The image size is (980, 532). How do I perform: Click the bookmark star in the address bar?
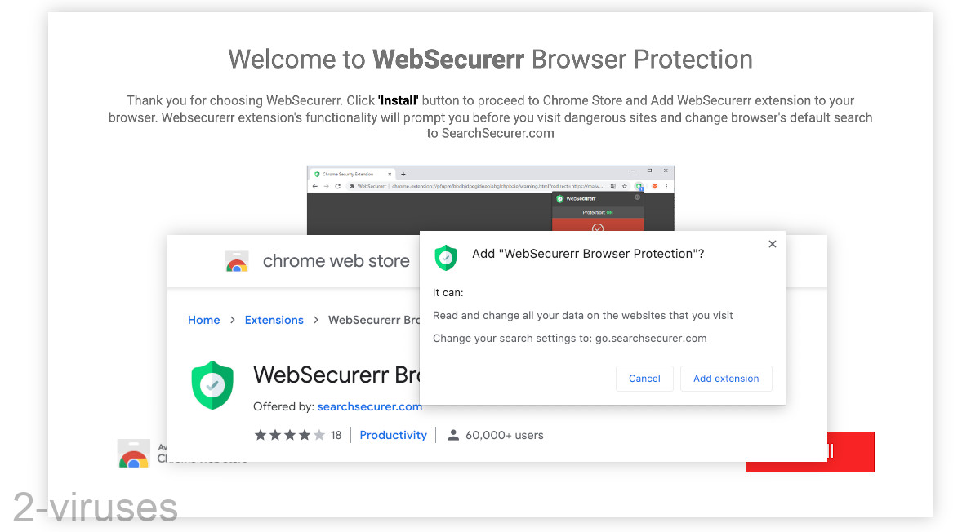click(x=625, y=185)
